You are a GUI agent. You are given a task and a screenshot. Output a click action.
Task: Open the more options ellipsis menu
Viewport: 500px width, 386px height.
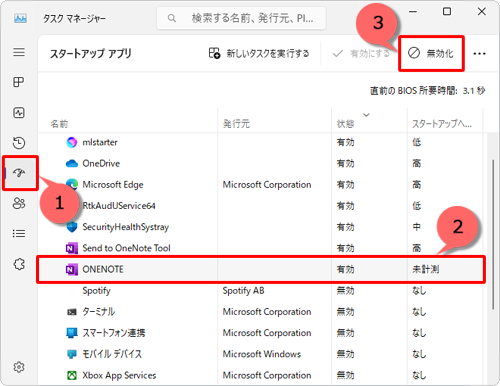tap(479, 53)
